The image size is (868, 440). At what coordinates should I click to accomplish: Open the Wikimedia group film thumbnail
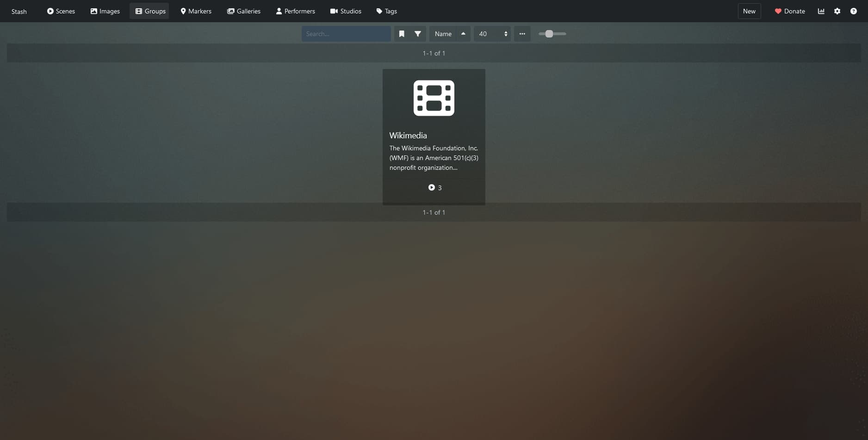pyautogui.click(x=434, y=98)
